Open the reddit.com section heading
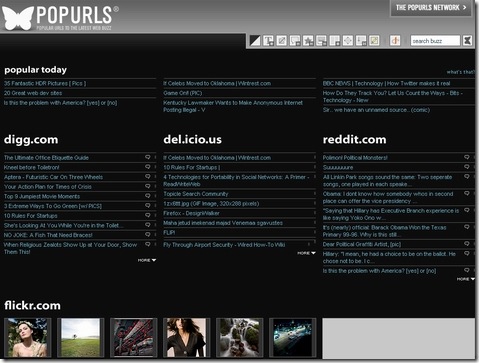The height and width of the screenshot is (363, 479). click(354, 139)
